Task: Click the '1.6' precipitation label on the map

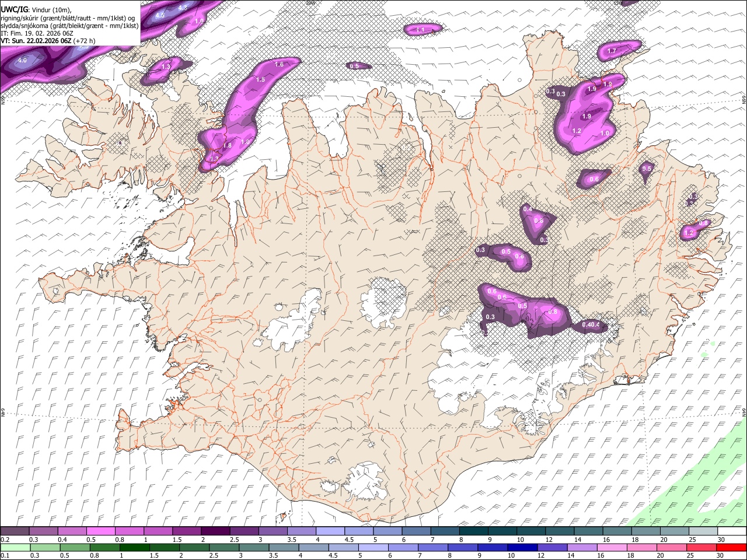Action: (x=279, y=64)
